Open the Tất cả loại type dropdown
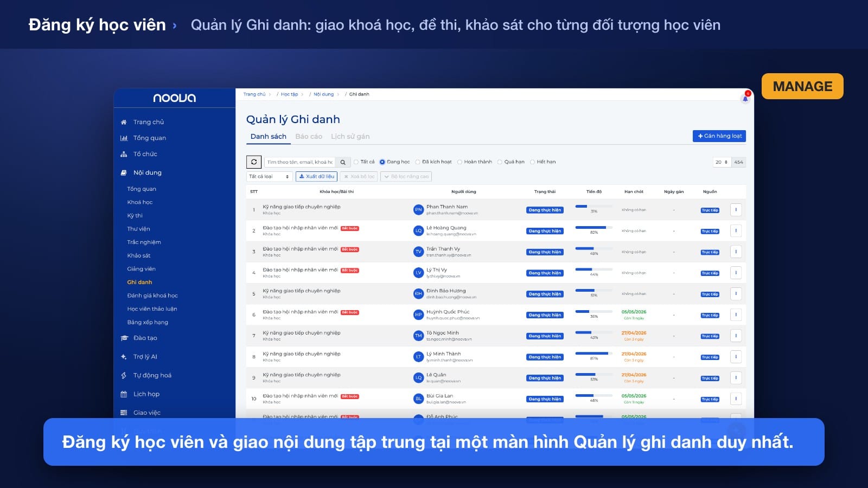This screenshot has width=868, height=488. click(x=269, y=176)
